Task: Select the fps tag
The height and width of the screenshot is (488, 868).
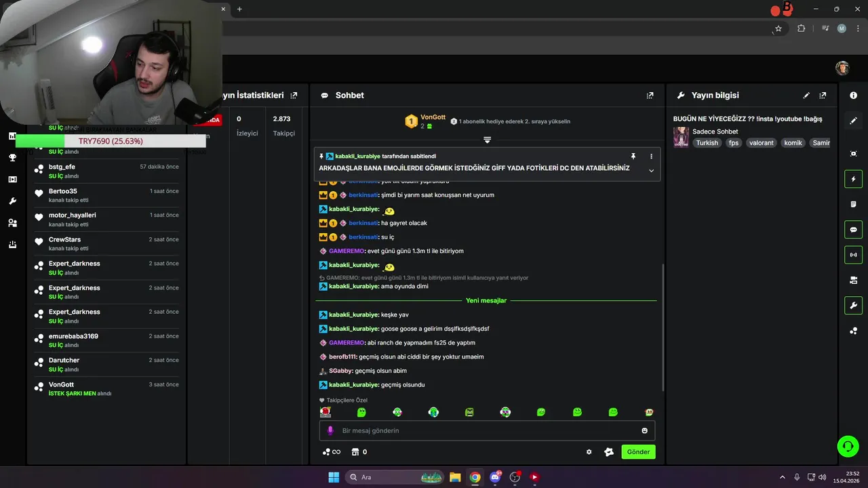Action: click(734, 143)
